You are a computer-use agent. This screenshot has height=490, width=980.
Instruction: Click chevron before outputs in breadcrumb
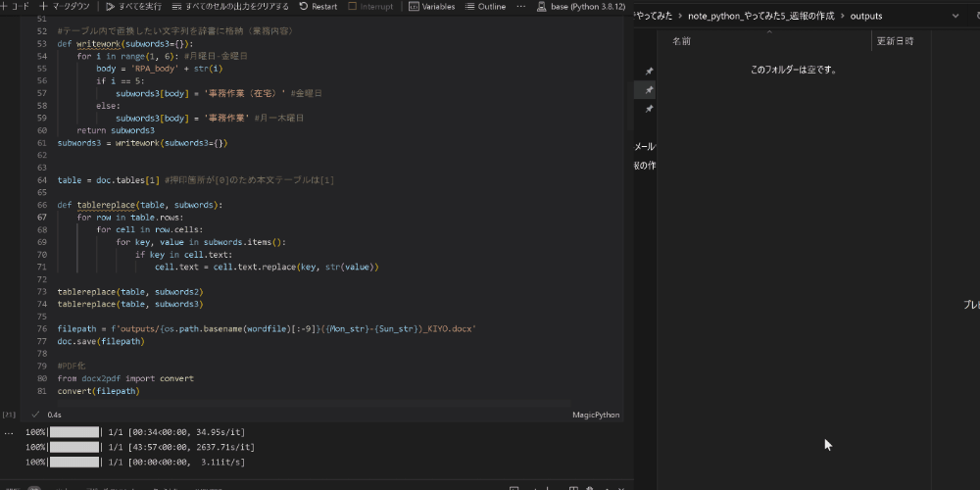(x=843, y=16)
